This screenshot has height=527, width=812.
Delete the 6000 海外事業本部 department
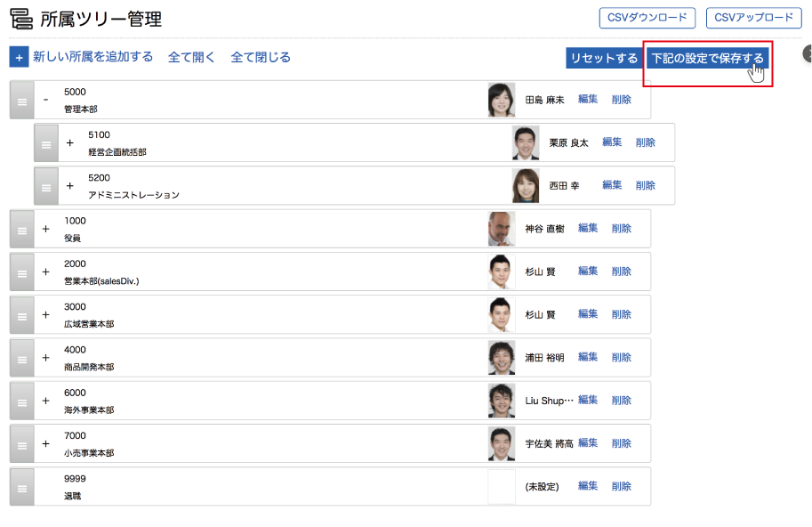[622, 401]
